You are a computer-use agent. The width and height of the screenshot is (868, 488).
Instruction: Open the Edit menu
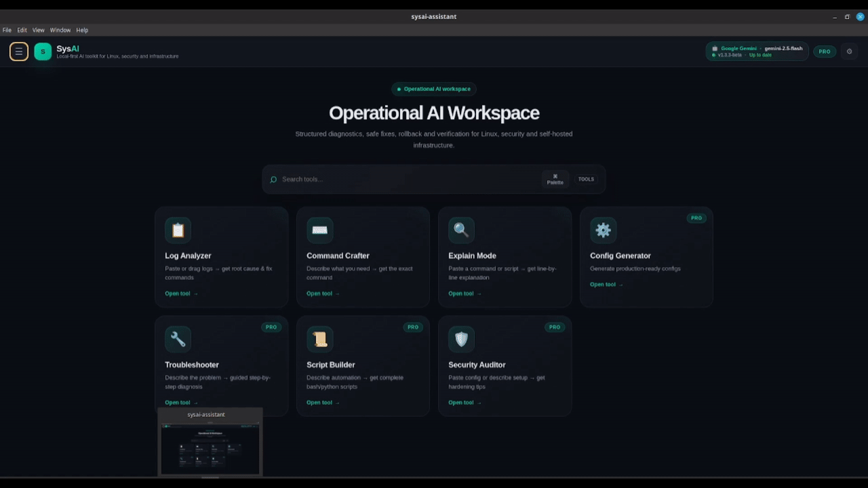point(22,30)
